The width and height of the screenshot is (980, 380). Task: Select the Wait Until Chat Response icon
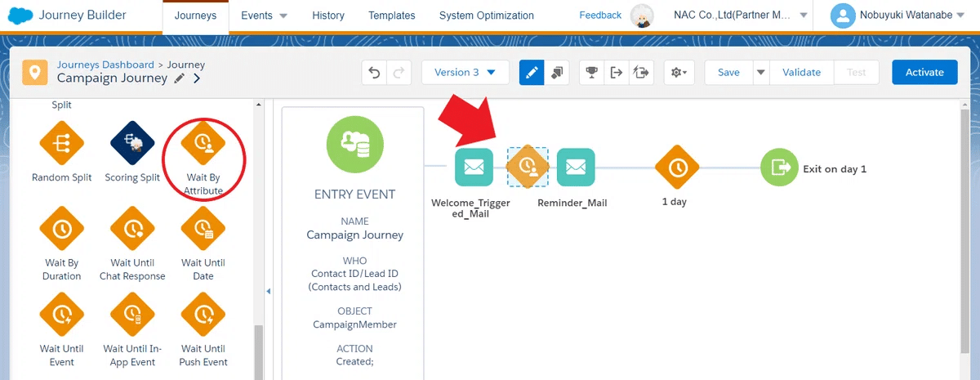click(x=132, y=228)
